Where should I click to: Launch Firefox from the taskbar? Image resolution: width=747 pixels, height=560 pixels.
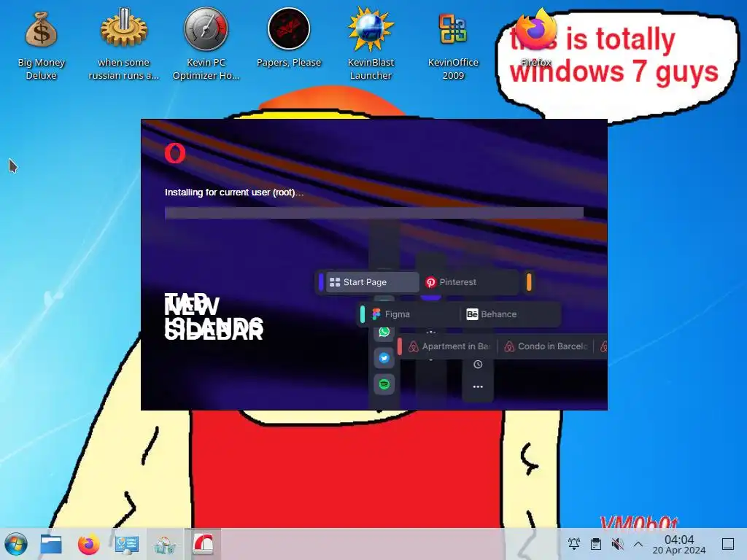(88, 544)
